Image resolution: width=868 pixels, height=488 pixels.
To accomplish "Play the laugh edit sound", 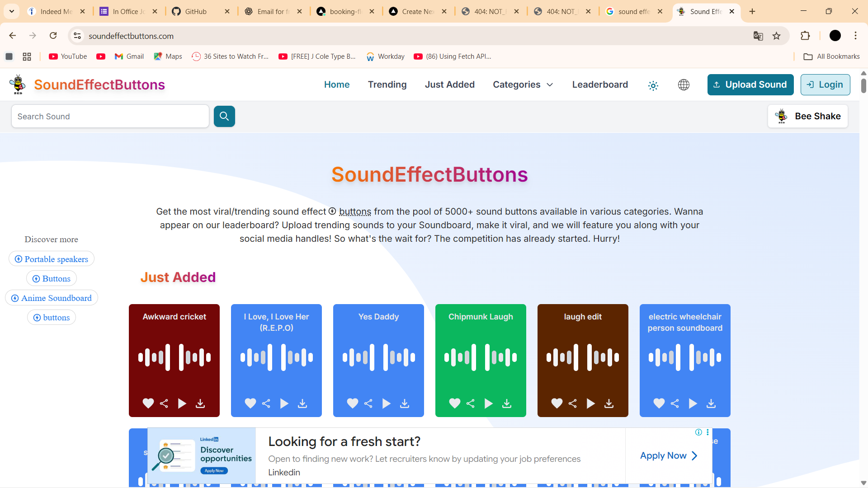I will [591, 403].
